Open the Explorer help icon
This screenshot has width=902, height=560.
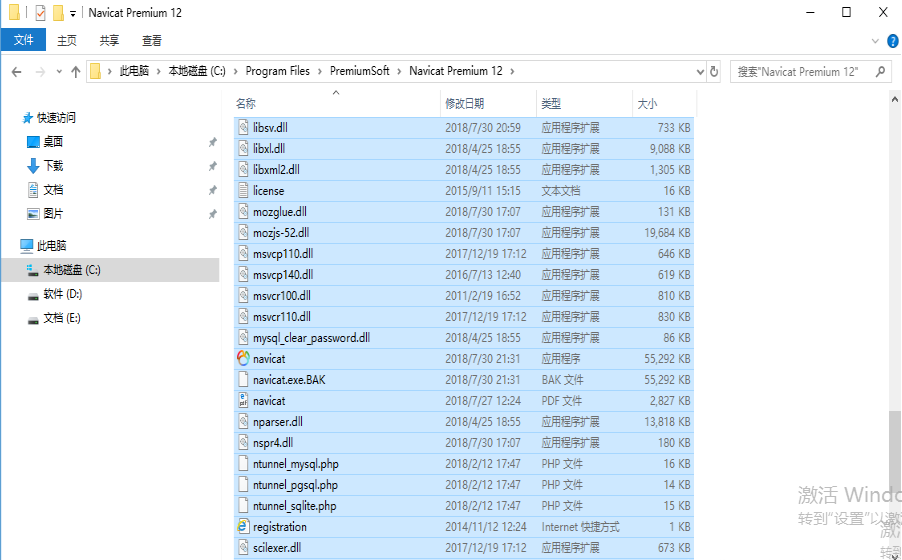pos(893,41)
